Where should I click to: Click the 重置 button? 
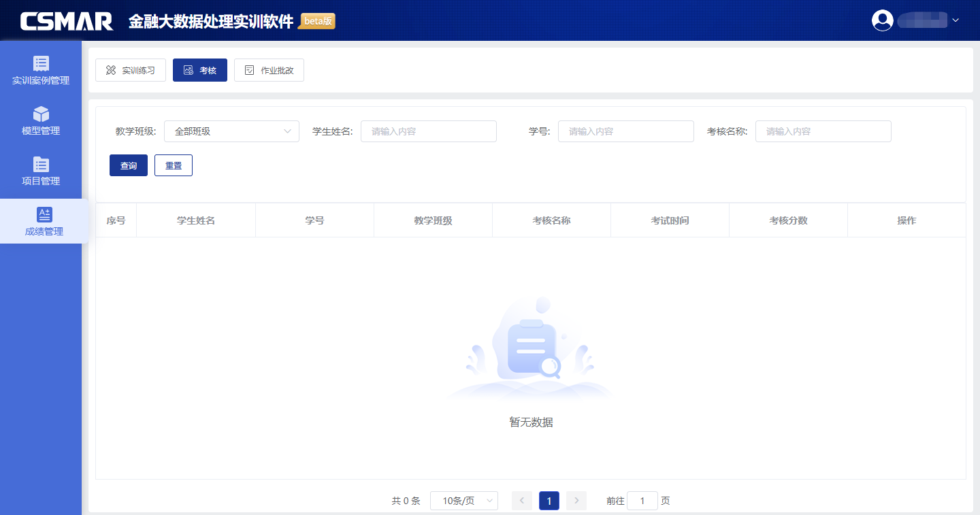tap(174, 165)
